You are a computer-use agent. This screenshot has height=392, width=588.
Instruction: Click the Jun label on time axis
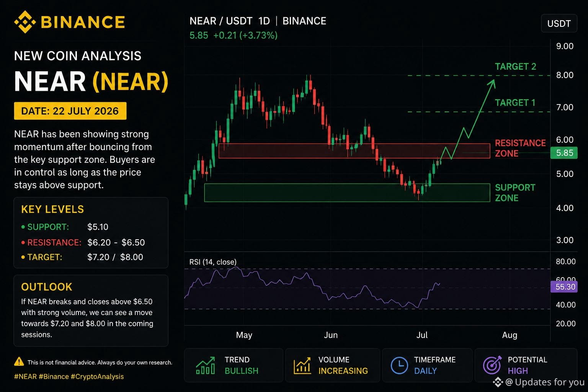(x=331, y=335)
